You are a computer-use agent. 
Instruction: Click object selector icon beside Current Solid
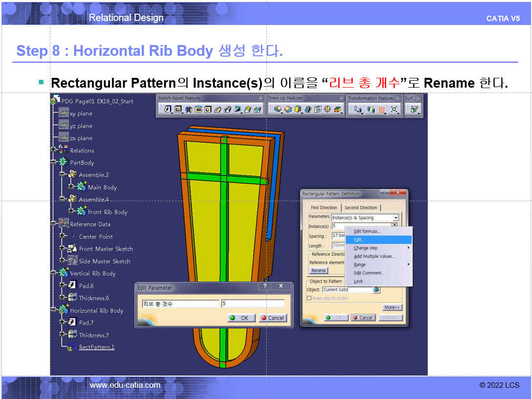pyautogui.click(x=376, y=290)
